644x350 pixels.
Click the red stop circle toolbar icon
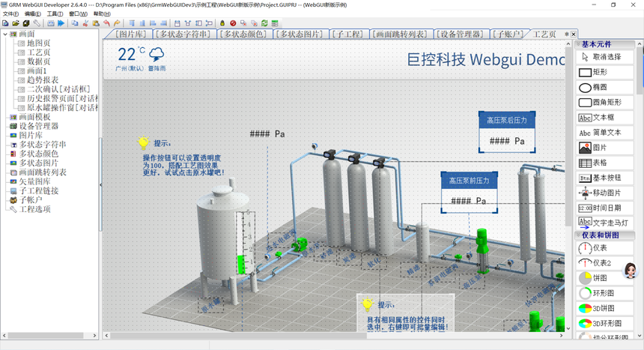(x=233, y=23)
